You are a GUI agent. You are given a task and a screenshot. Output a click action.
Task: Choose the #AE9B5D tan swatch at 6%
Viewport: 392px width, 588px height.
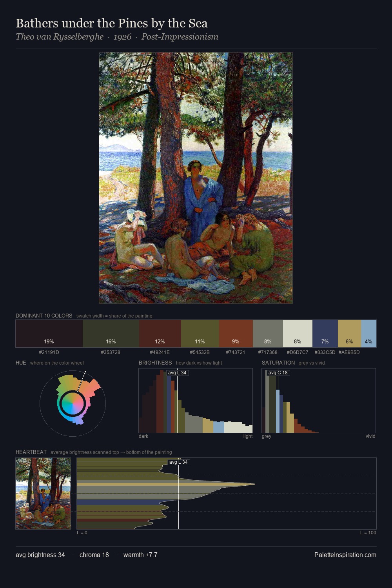coord(349,334)
